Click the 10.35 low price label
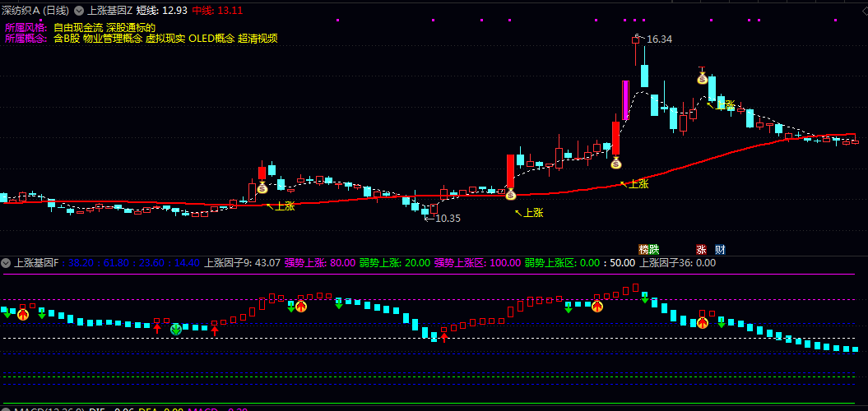The image size is (868, 411). 448,219
